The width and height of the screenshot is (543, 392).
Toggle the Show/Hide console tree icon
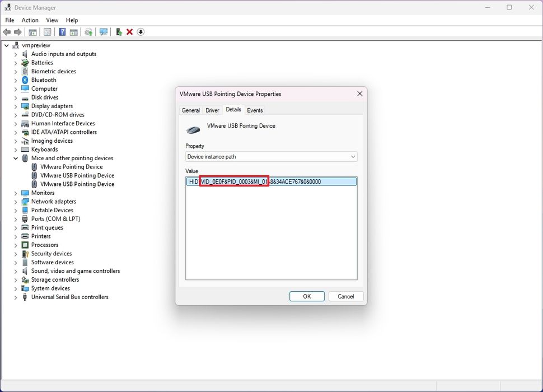click(x=31, y=32)
